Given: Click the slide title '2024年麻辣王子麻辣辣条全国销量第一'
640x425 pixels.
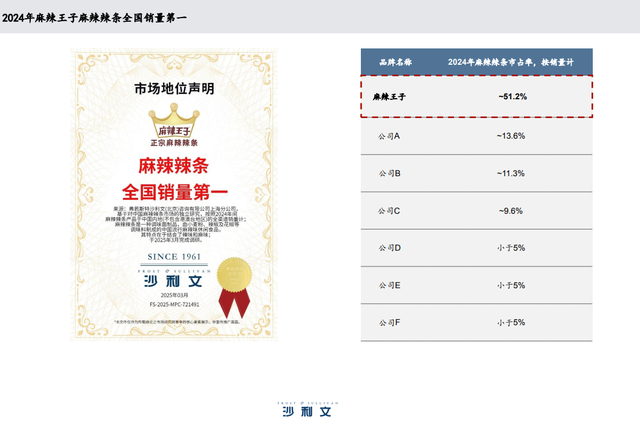Looking at the screenshot, I should 94,18.
